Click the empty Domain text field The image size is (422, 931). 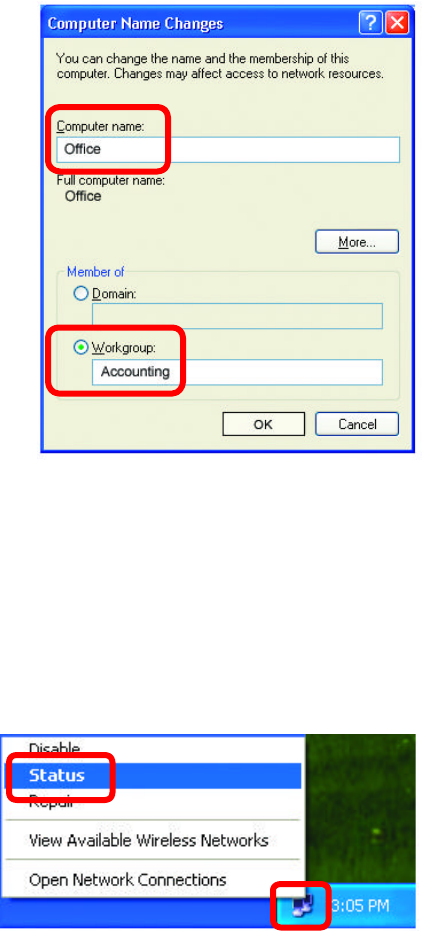[x=237, y=316]
